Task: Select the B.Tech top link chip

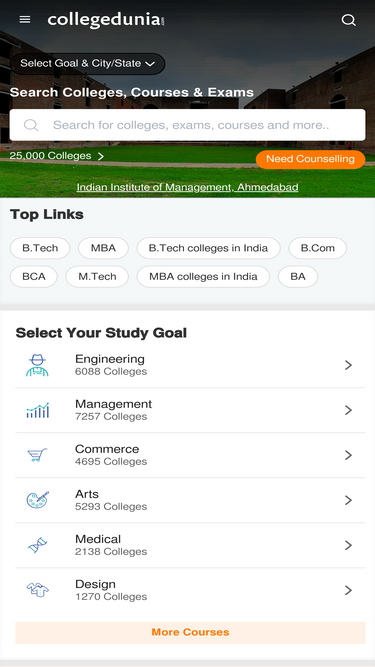Action: (40, 248)
